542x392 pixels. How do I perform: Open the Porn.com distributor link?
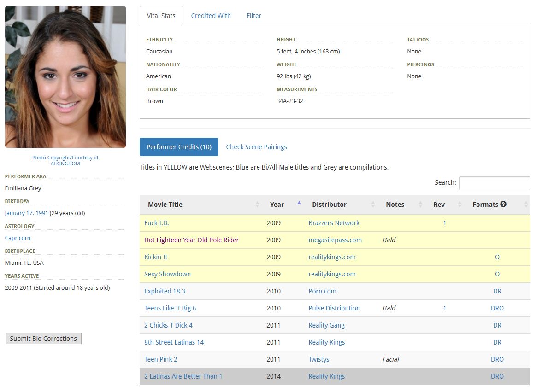coord(322,291)
